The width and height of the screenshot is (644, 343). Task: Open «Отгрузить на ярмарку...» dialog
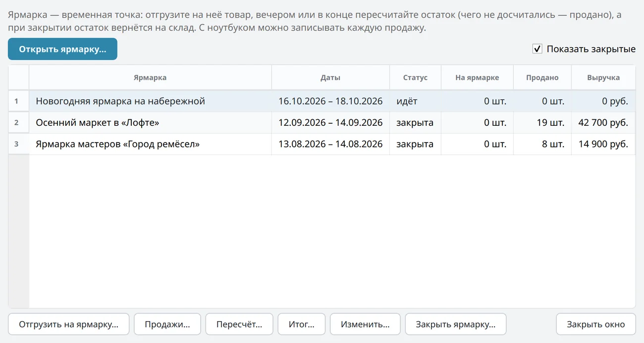pyautogui.click(x=69, y=324)
